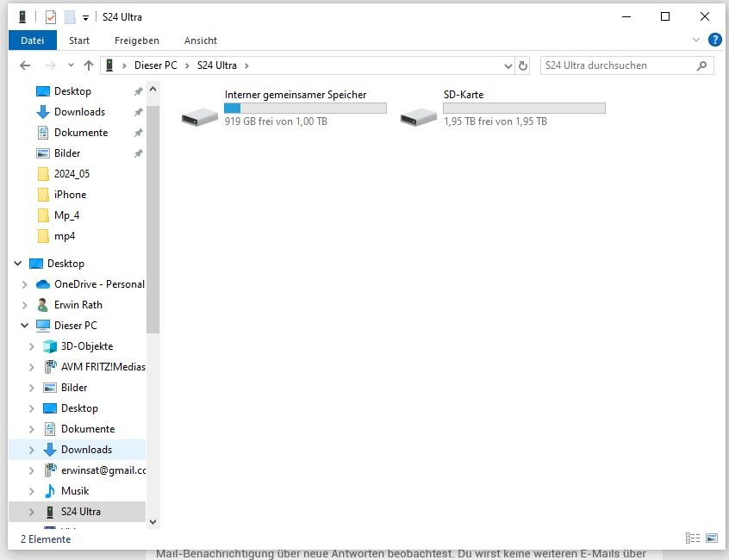Switch to large icons view
This screenshot has height=560, width=729.
tap(712, 538)
